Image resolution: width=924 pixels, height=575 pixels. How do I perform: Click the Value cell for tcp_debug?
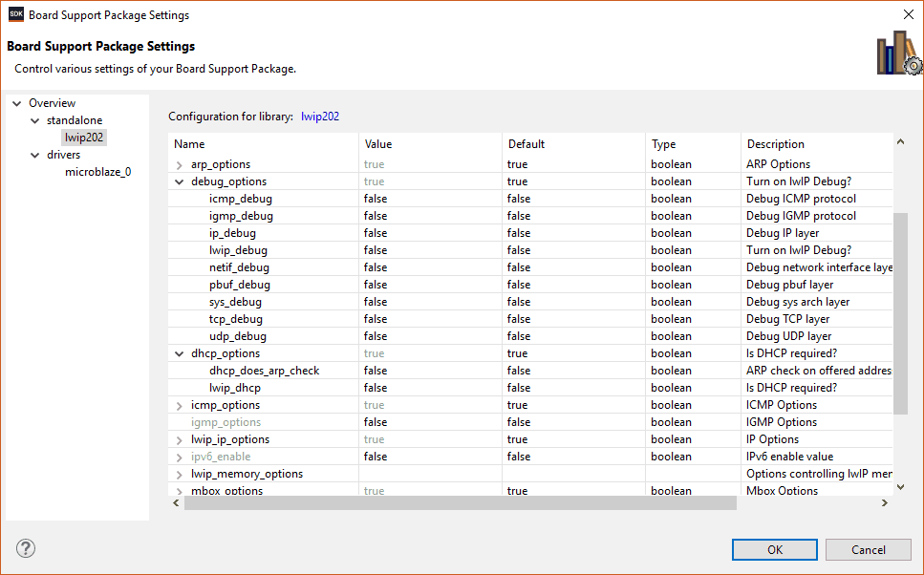(x=430, y=319)
